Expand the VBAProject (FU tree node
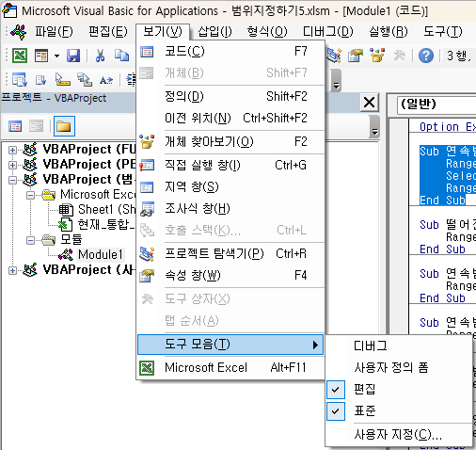Screen dimensions: 476x450 pyautogui.click(x=12, y=150)
